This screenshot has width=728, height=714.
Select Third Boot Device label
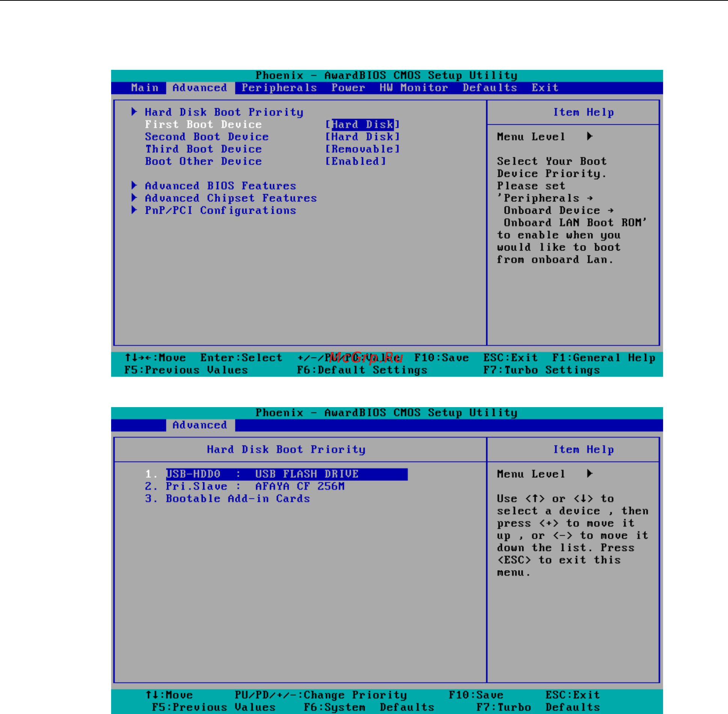point(203,149)
